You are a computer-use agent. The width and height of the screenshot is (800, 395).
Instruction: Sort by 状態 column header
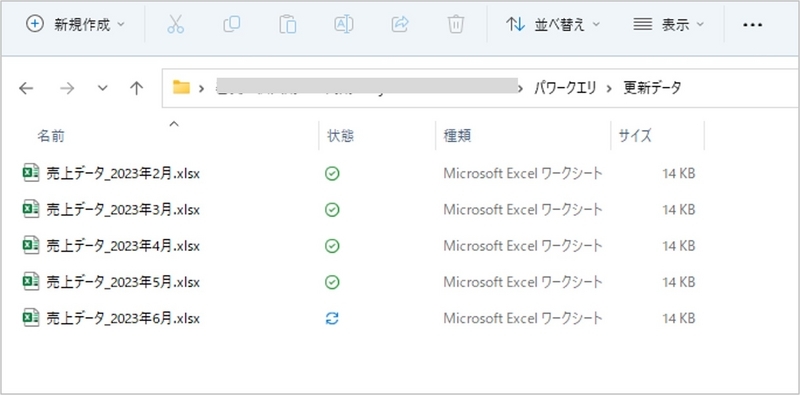point(340,136)
